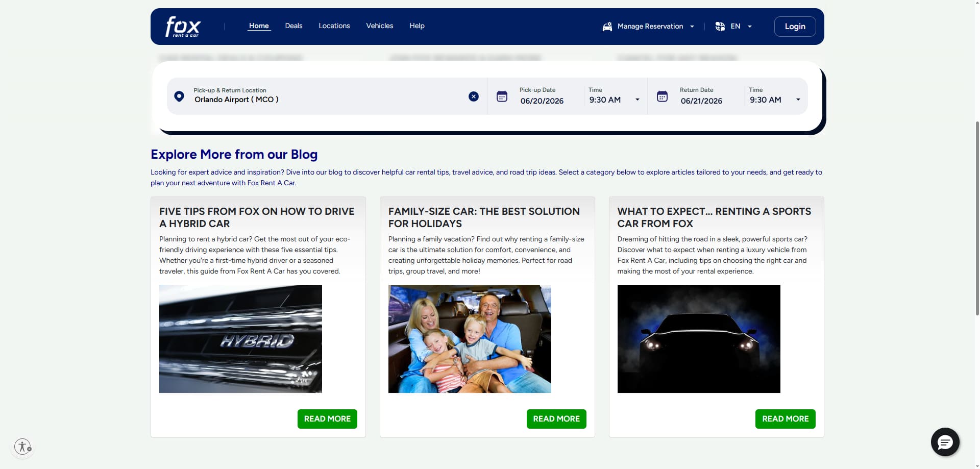Click the location pin icon
The width and height of the screenshot is (980, 469).
point(179,96)
